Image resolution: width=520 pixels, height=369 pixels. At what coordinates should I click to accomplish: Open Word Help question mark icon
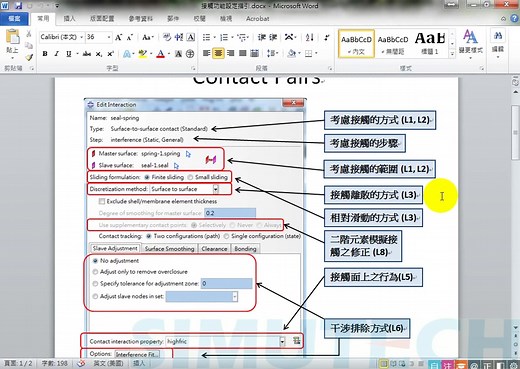pyautogui.click(x=514, y=19)
